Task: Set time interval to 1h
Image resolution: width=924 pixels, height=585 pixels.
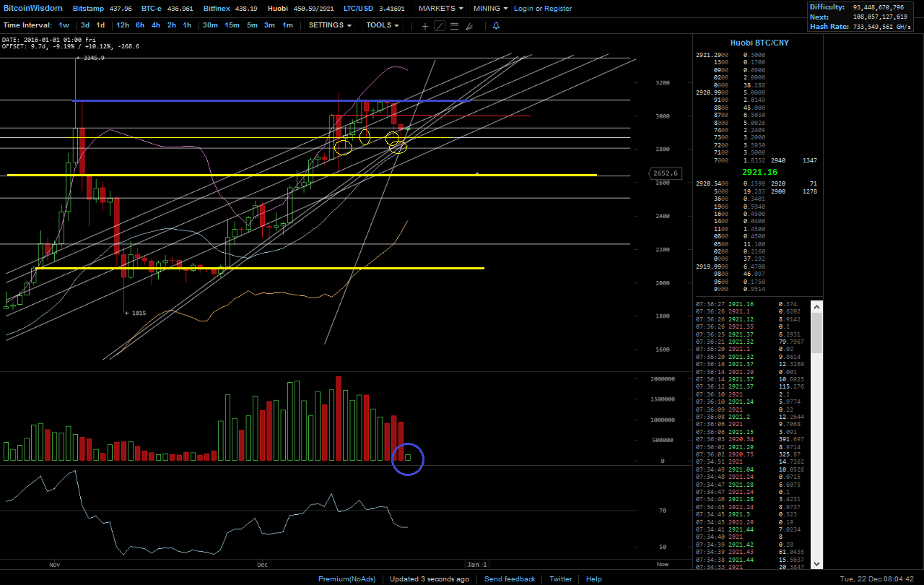Action: coord(187,25)
